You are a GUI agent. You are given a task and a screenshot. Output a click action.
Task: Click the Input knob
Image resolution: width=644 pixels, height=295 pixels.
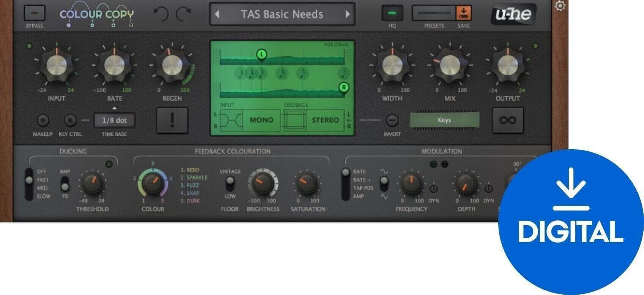[57, 65]
